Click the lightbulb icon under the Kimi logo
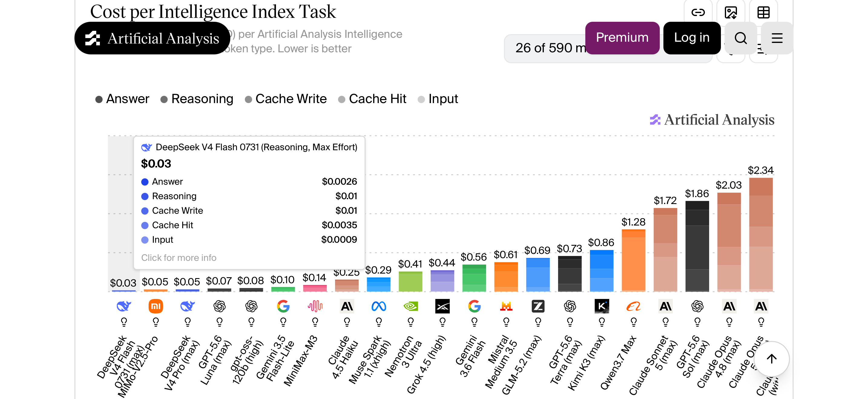 pos(602,322)
